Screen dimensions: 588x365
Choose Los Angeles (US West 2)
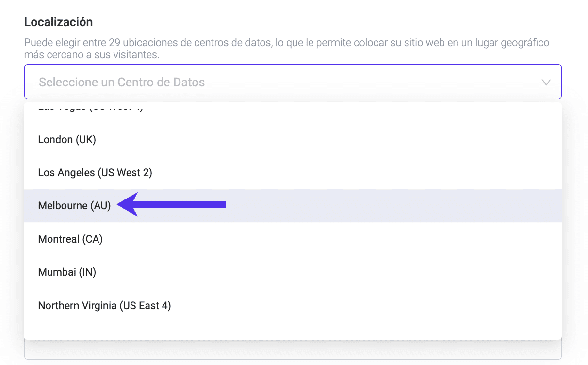coord(95,172)
